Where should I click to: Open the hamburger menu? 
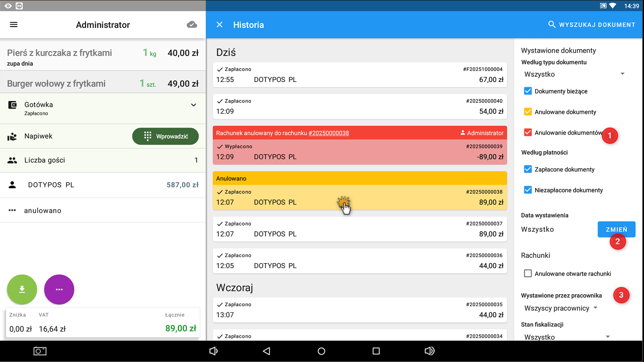tap(14, 25)
